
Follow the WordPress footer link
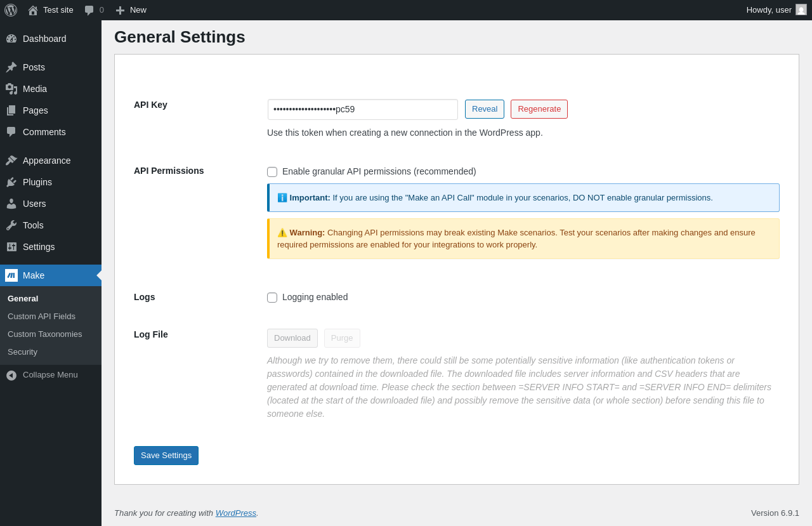[x=235, y=513]
